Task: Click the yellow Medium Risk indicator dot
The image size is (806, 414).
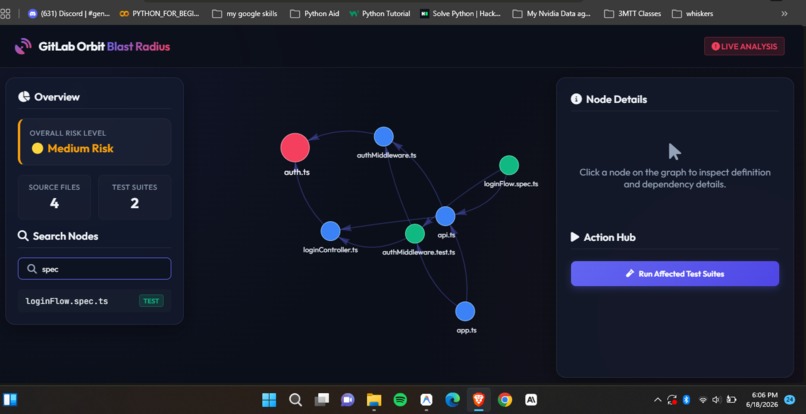Action: point(37,149)
